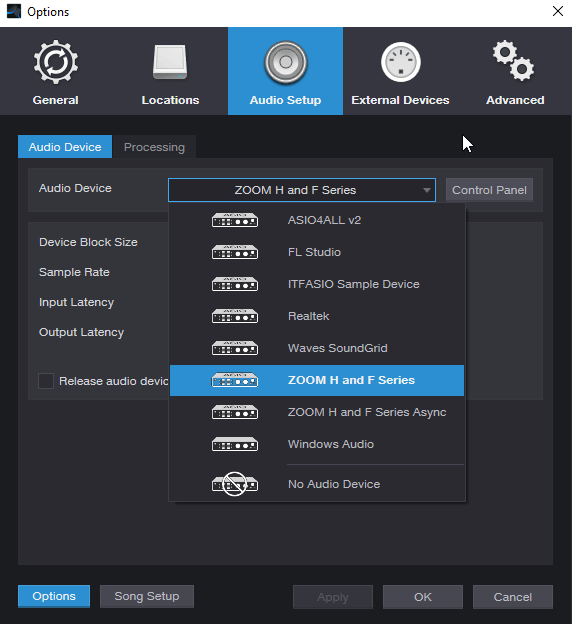Viewport: 572px width, 624px height.
Task: Choose ZOOM H and F Series Async
Action: tap(317, 412)
